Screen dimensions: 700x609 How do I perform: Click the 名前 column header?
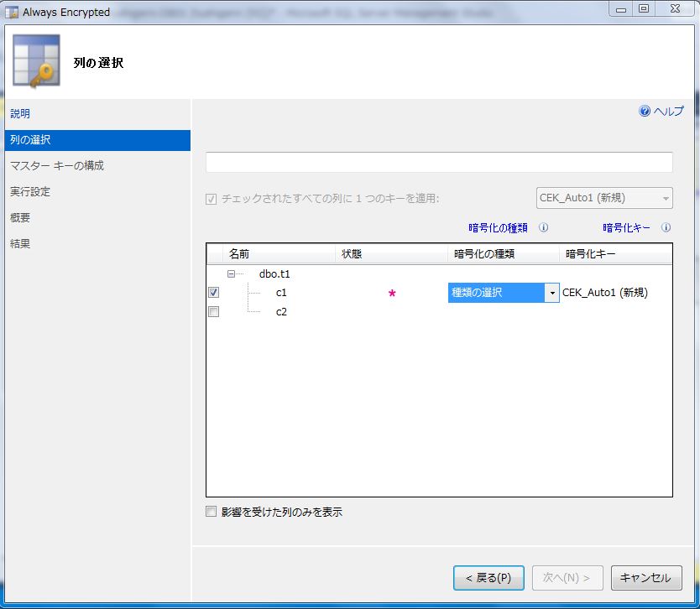[x=279, y=254]
